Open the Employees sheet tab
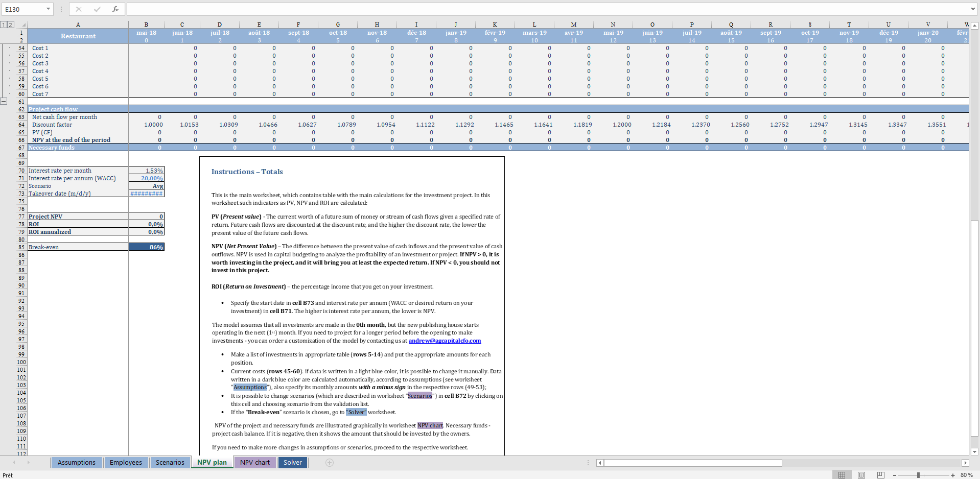 point(126,463)
